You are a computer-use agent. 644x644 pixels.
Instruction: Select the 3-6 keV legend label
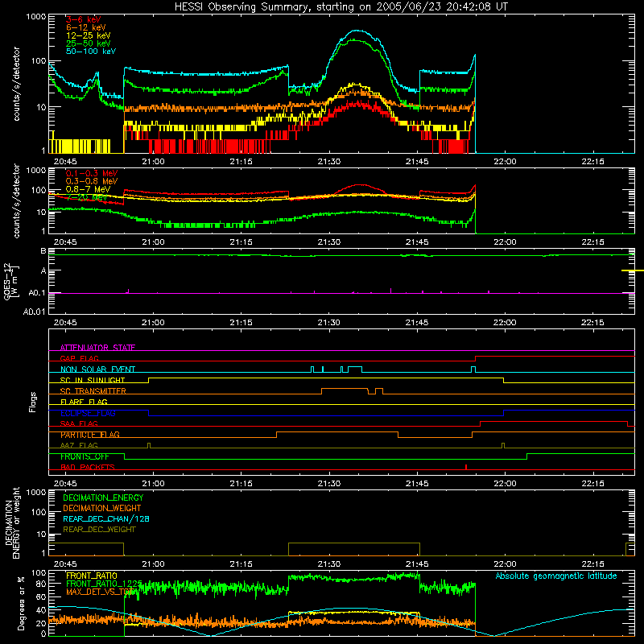(84, 19)
